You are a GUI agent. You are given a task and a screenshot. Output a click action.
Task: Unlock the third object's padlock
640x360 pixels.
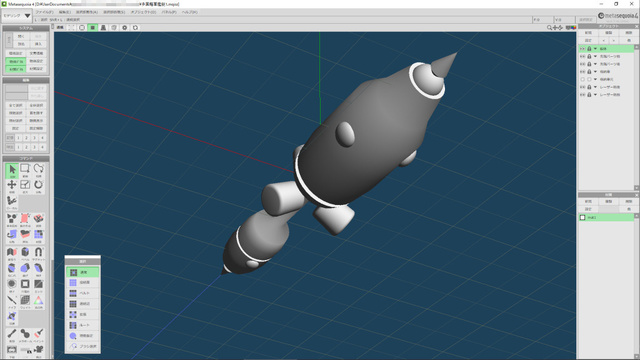[x=589, y=64]
